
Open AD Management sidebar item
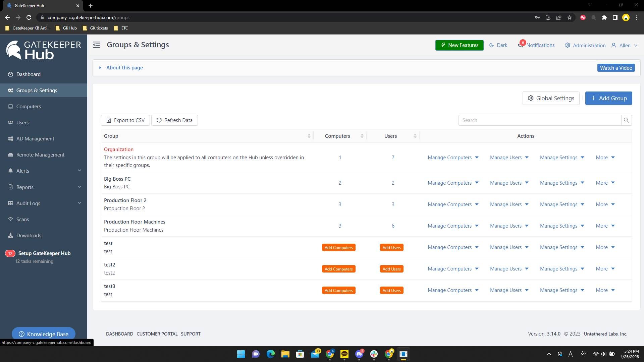(35, 138)
